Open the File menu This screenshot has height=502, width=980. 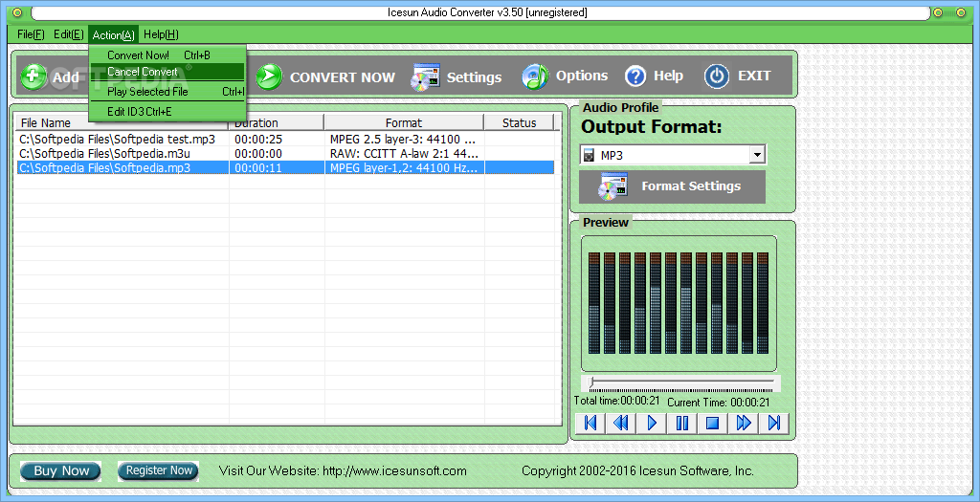point(31,34)
